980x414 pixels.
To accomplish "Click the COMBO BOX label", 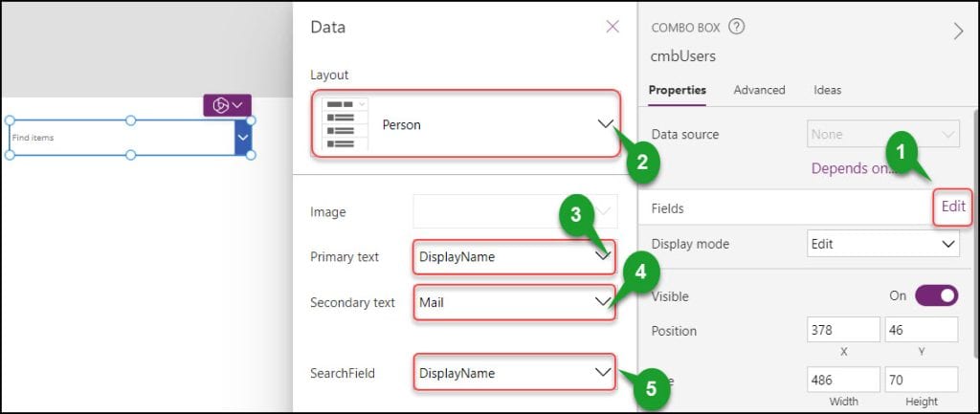I will pyautogui.click(x=685, y=28).
